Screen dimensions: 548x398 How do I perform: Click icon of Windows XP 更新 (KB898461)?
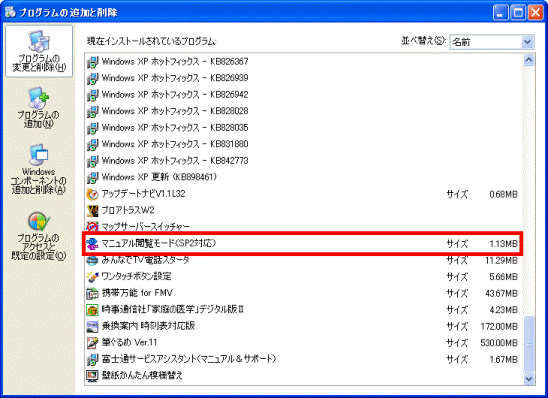click(92, 178)
